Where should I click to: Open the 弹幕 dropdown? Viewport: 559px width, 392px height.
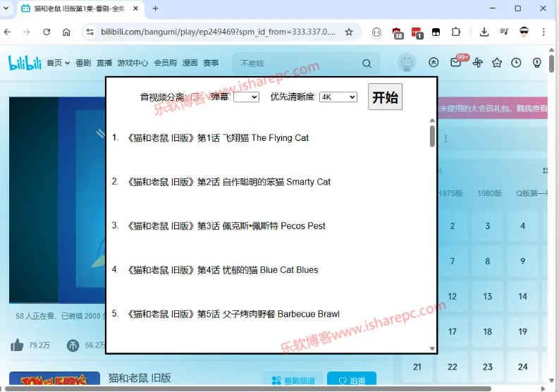coord(246,97)
